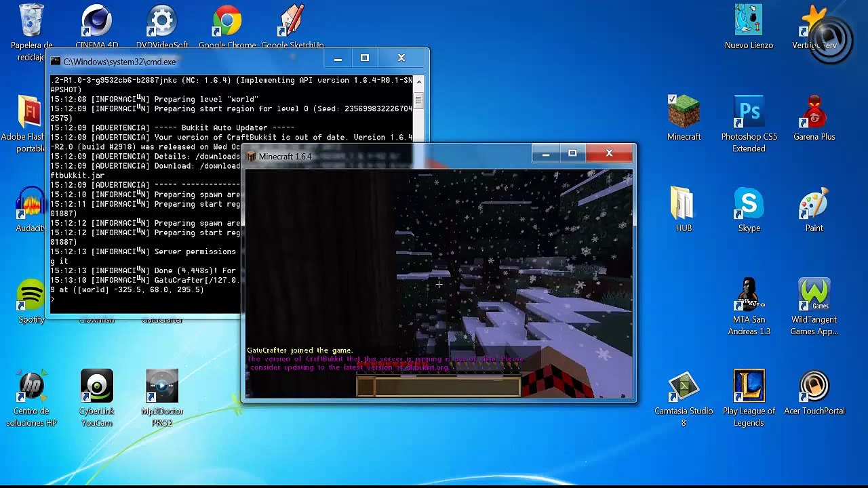868x488 pixels.
Task: Untick the checkbox on the Minecraft desktop icon
Action: pos(672,100)
